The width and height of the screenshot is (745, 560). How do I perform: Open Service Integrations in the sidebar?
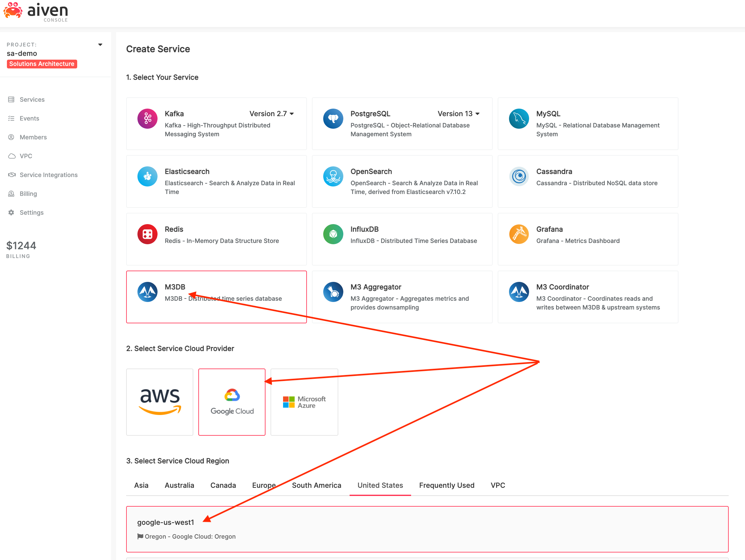(49, 175)
